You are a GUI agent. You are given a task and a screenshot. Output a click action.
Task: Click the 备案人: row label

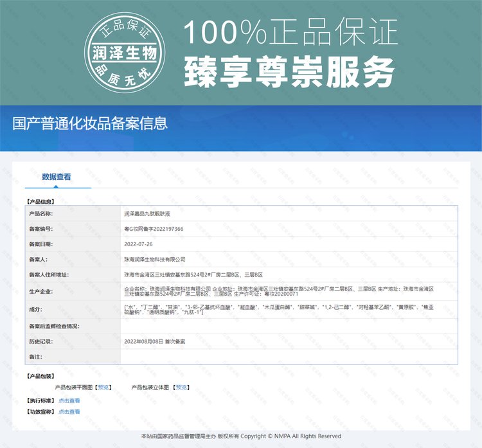point(39,260)
